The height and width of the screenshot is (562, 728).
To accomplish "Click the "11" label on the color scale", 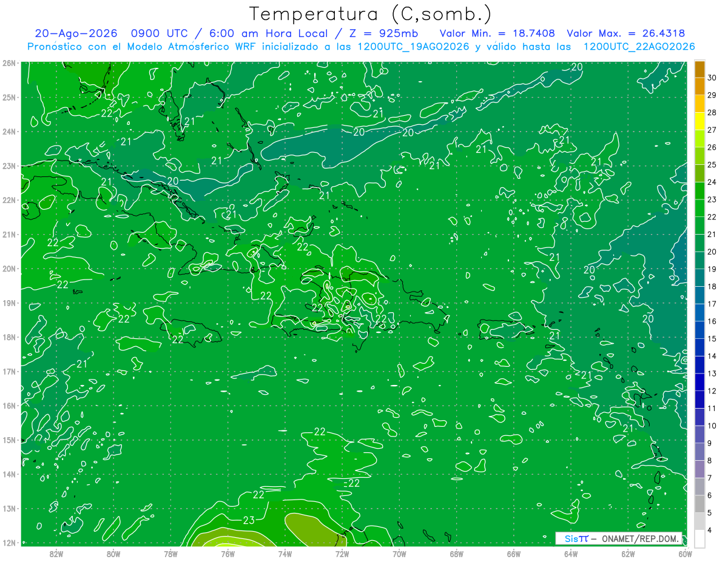I will coord(712,408).
